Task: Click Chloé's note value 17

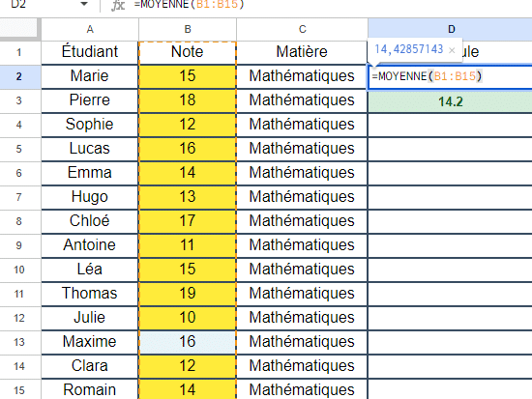Action: [188, 221]
